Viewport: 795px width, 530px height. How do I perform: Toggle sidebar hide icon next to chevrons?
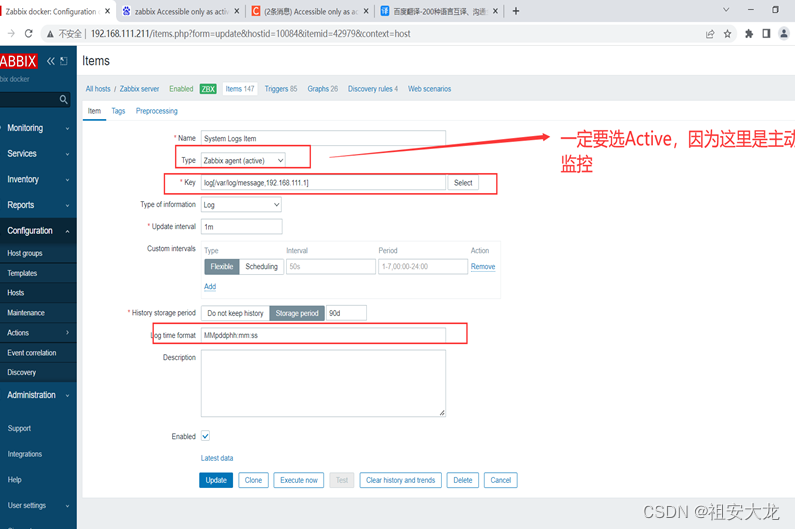(x=64, y=61)
